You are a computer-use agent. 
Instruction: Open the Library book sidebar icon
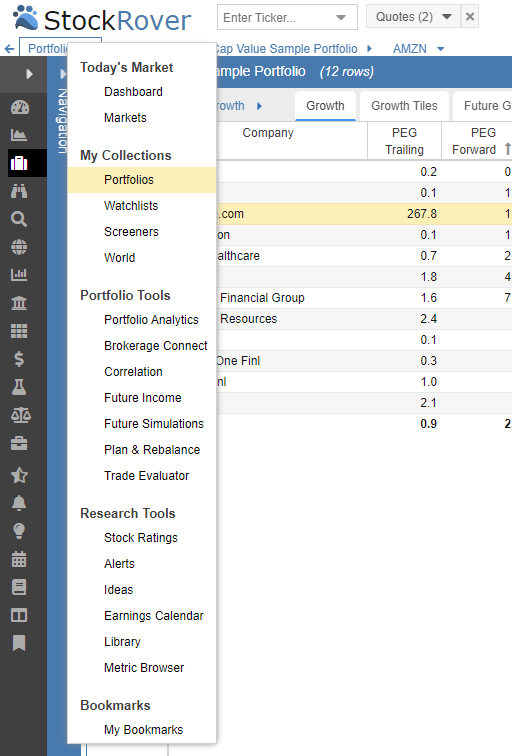coord(19,587)
